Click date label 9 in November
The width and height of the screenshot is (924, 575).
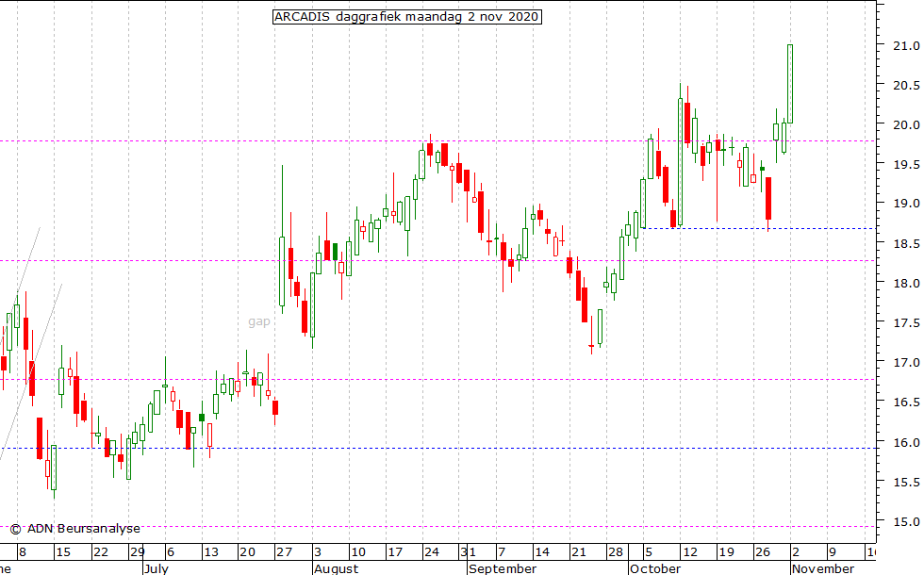pos(833,552)
